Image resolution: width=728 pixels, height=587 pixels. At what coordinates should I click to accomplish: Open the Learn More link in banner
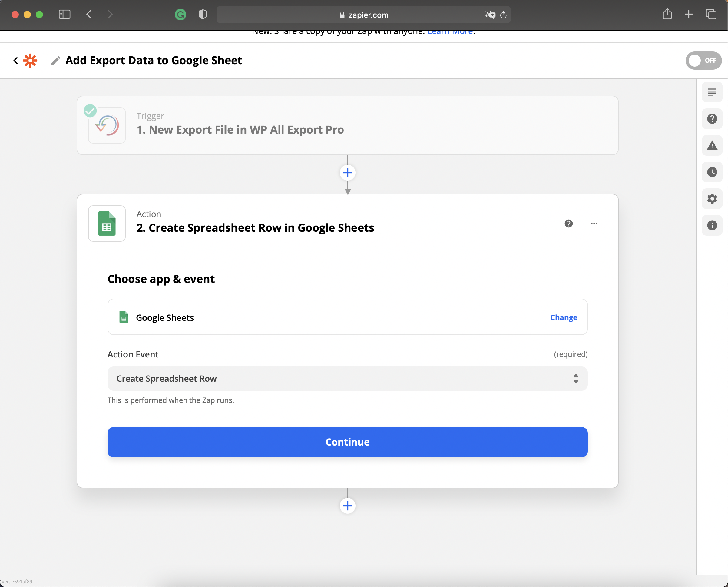pos(449,32)
